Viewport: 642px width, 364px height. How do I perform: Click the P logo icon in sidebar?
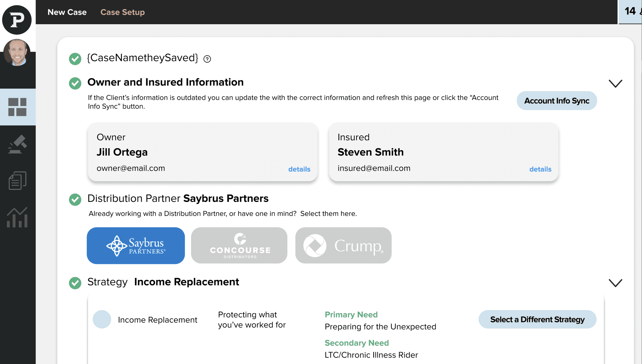17,20
